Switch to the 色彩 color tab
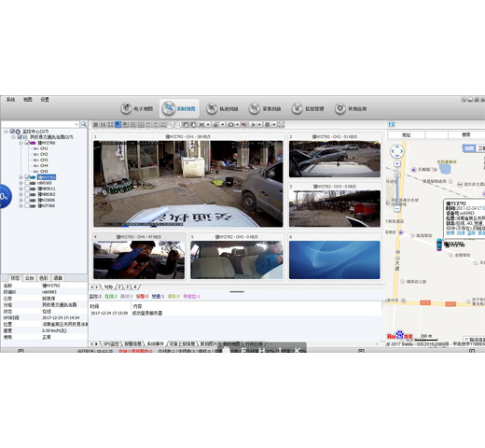 (44, 278)
